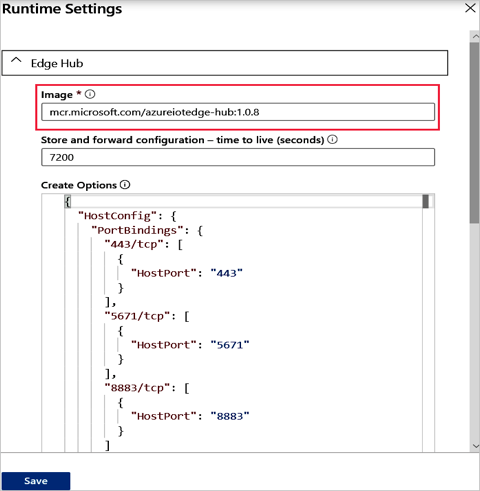Click the Runtime Settings title

tap(62, 9)
